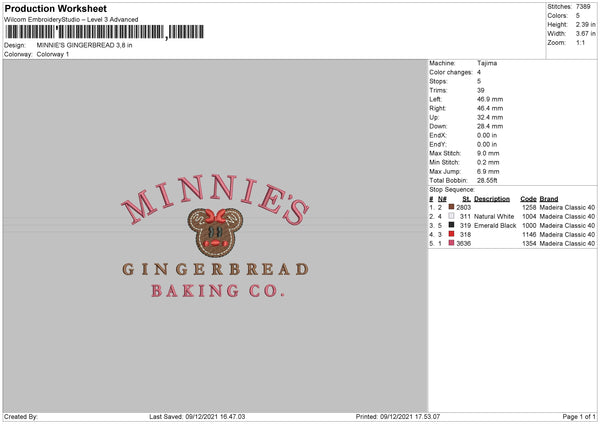
Task: Click 'Emerald Black' description in stop sequence
Action: [x=495, y=225]
